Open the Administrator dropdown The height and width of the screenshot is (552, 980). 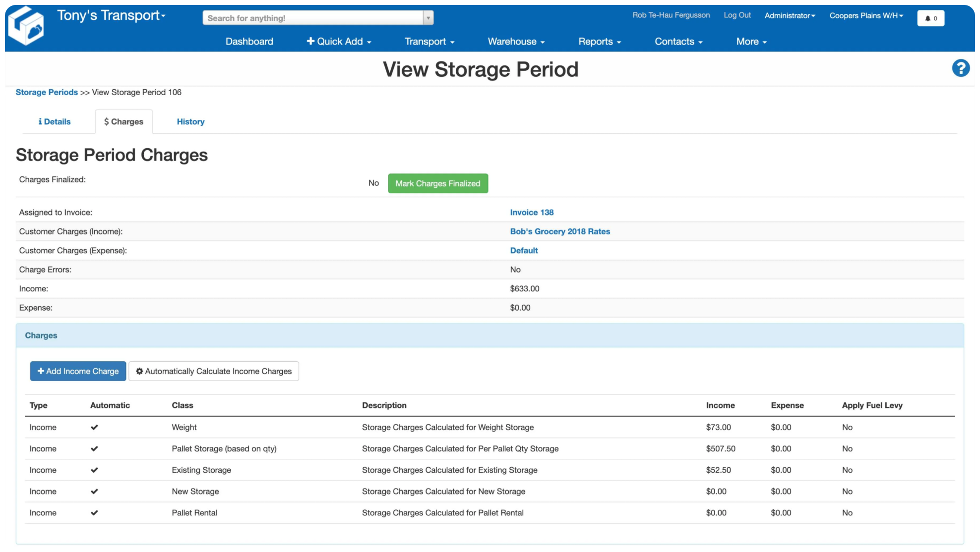click(790, 15)
